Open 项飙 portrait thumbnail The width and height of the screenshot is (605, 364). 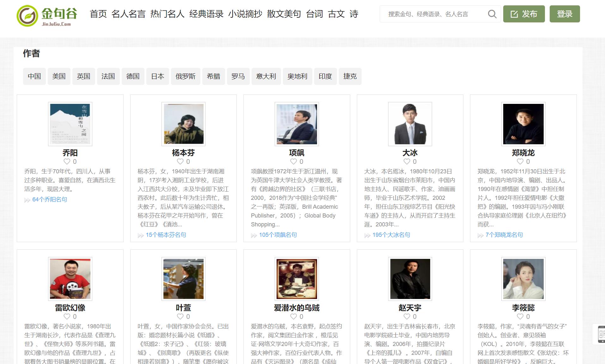point(297,124)
